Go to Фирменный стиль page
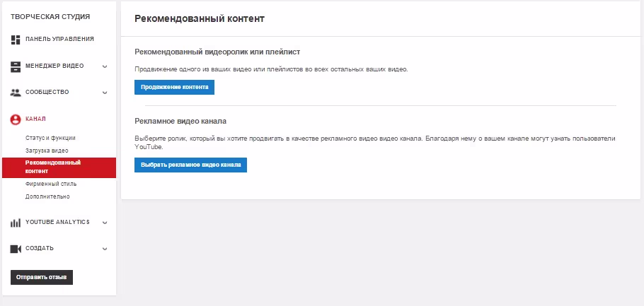This screenshot has height=306, width=644. tap(51, 184)
